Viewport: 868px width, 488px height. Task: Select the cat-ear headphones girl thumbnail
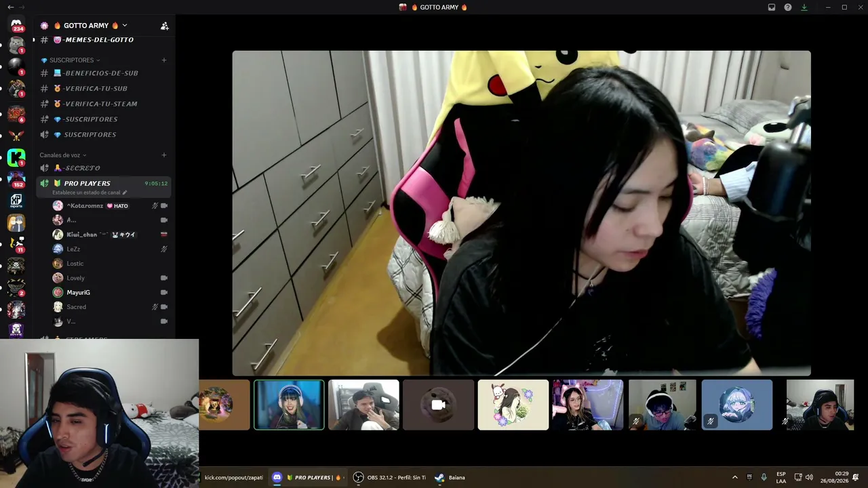[x=588, y=405]
